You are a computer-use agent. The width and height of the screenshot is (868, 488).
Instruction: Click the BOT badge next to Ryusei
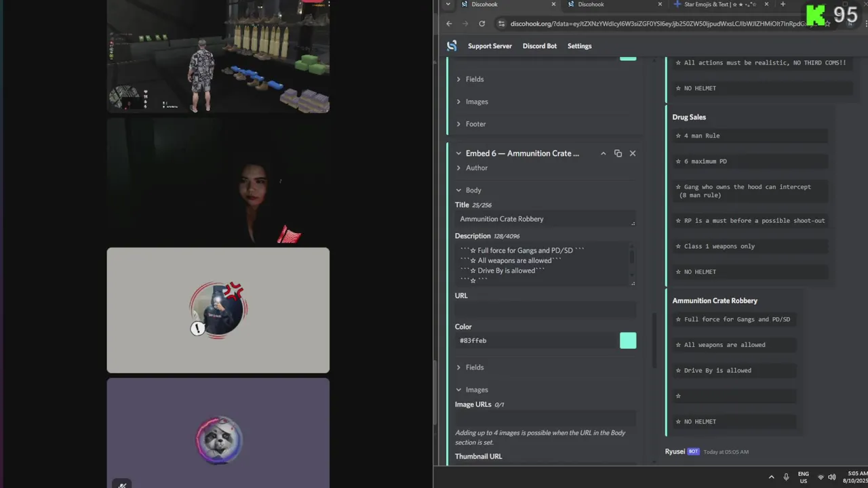point(693,451)
